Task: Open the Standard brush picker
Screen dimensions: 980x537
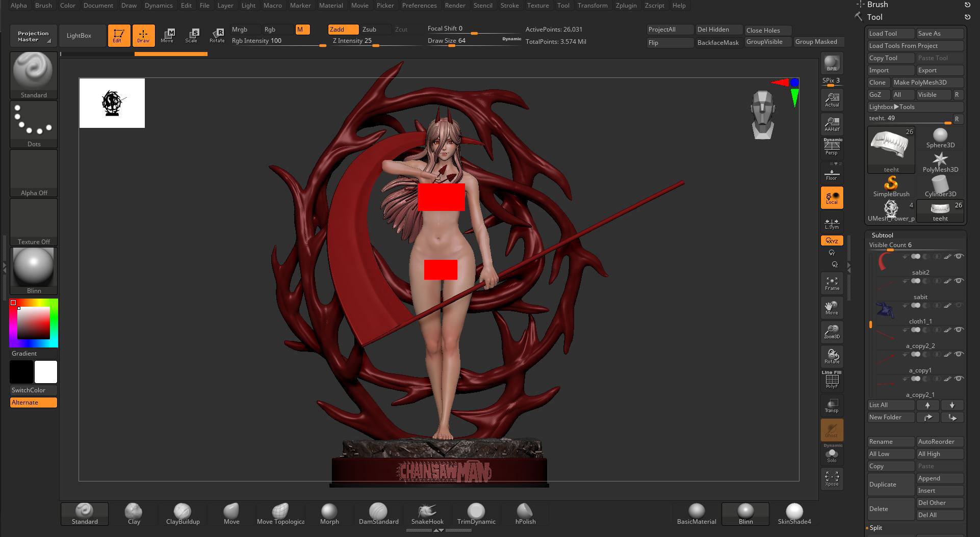Action: [34, 75]
